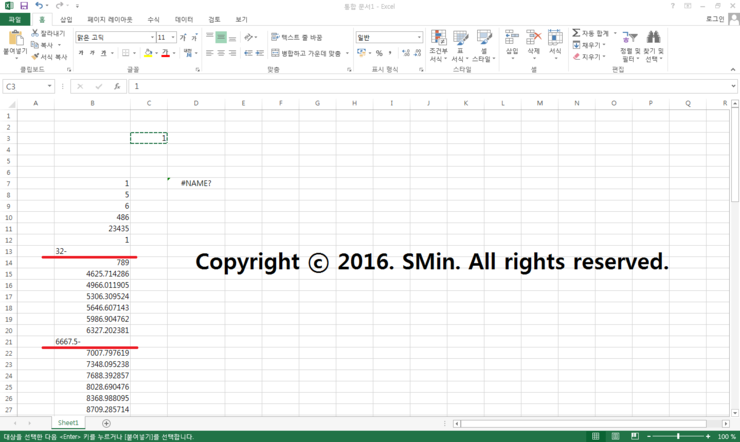Viewport: 740px width, 442px height.
Task: Open Format as Table (표 서식)
Action: click(460, 46)
